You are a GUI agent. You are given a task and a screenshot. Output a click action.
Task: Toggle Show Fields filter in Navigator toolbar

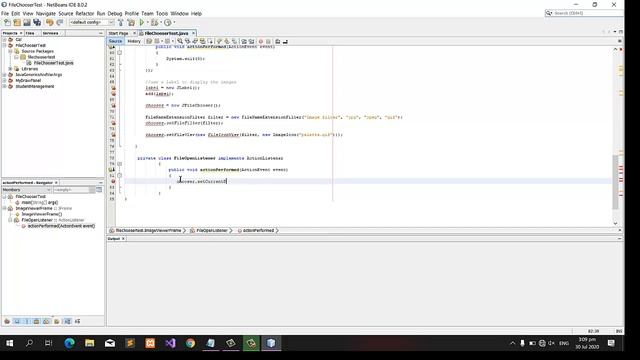point(17,322)
